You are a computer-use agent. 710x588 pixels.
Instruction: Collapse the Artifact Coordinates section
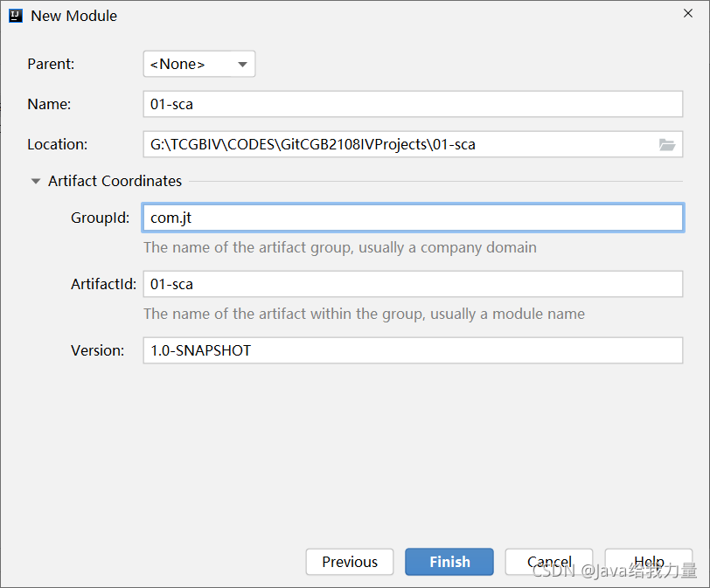pyautogui.click(x=35, y=181)
